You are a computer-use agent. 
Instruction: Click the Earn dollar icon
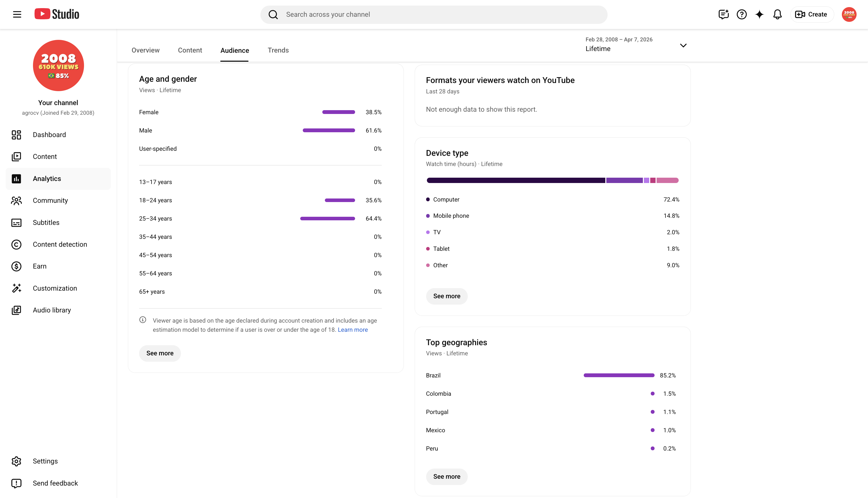16,266
